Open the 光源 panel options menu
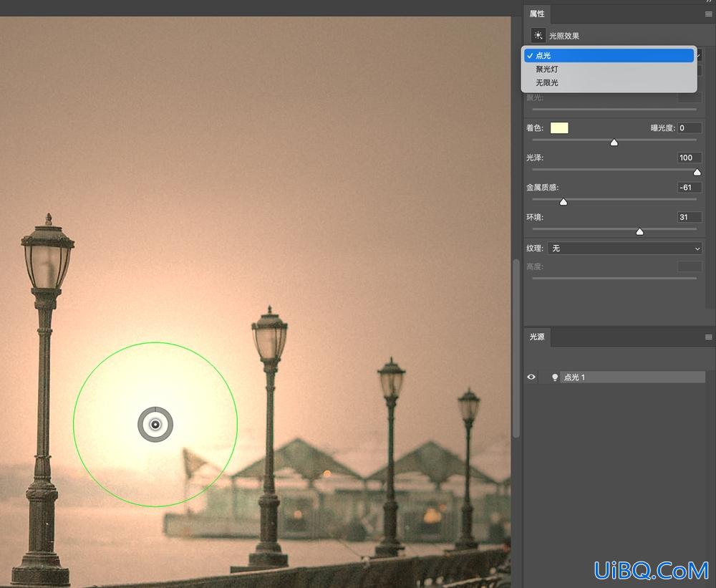Viewport: 716px width, 588px height. (709, 337)
